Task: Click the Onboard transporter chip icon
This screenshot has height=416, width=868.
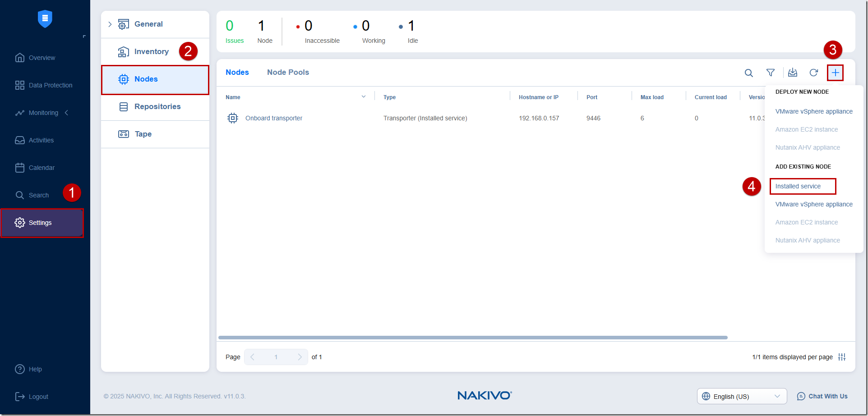Action: click(x=233, y=118)
